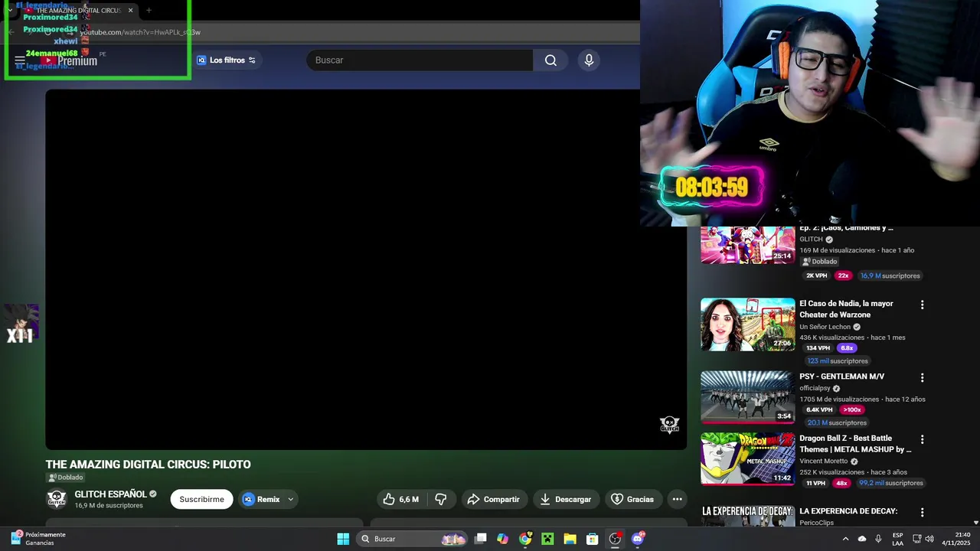Like the video with 6,6 M likes
The image size is (980, 551).
[x=400, y=499]
